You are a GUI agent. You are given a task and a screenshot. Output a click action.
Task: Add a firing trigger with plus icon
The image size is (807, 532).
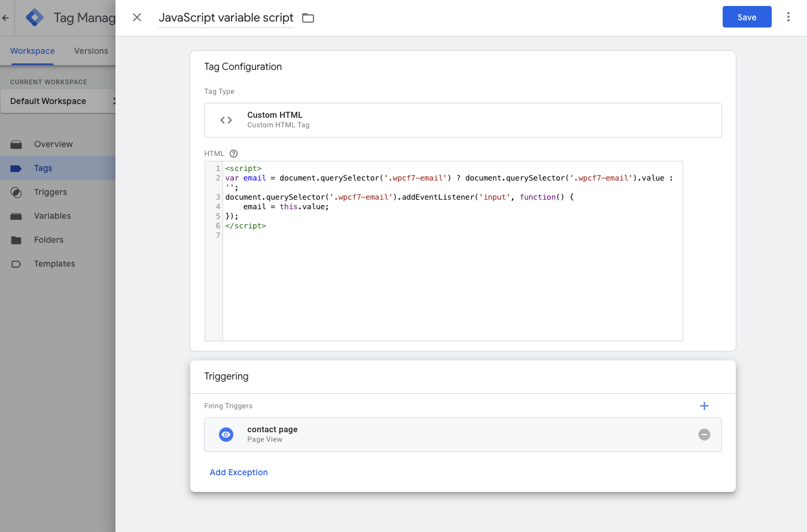coord(704,406)
